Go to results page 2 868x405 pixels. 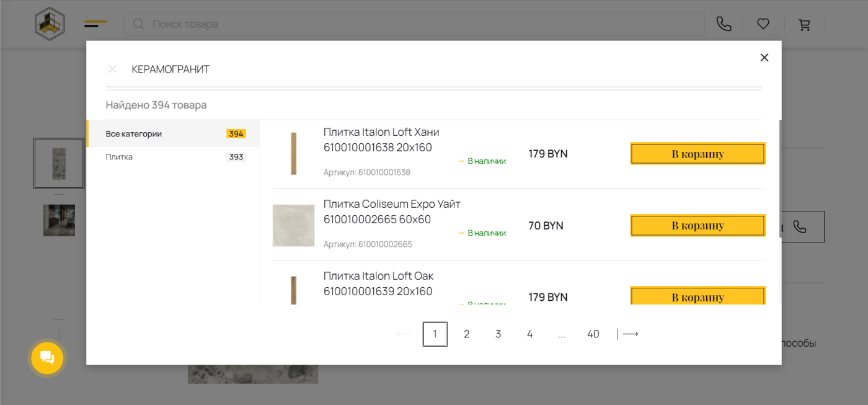466,334
